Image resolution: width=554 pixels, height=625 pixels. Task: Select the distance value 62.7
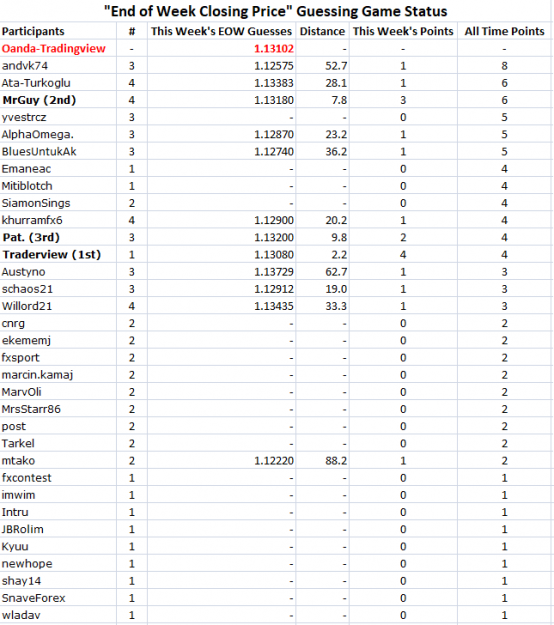[x=336, y=271]
